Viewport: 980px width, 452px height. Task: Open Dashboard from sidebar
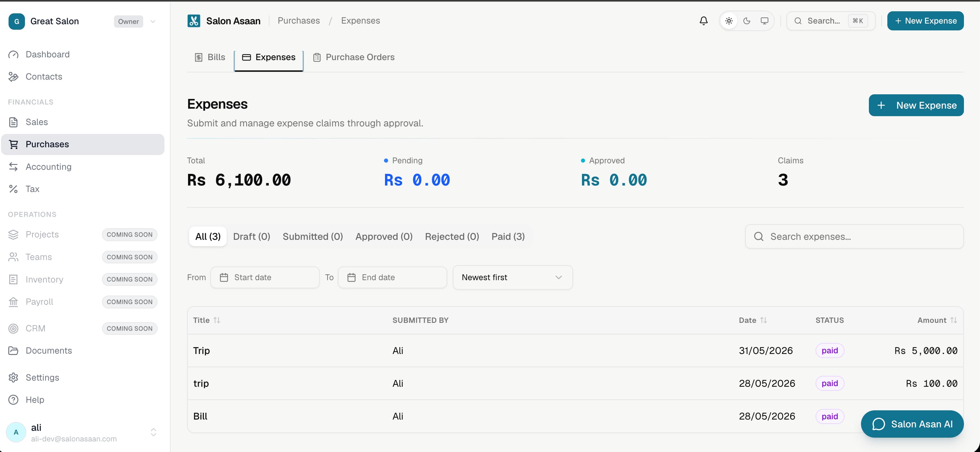82,54
